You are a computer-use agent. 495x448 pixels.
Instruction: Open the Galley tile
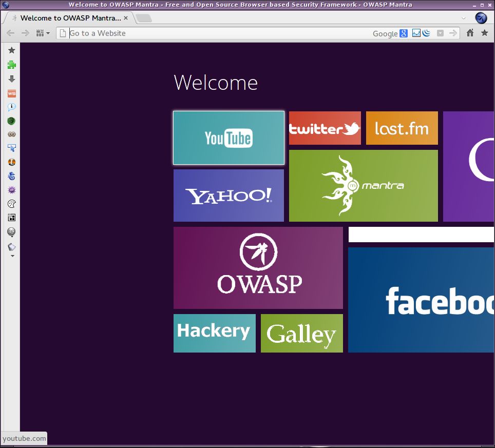[x=302, y=333]
